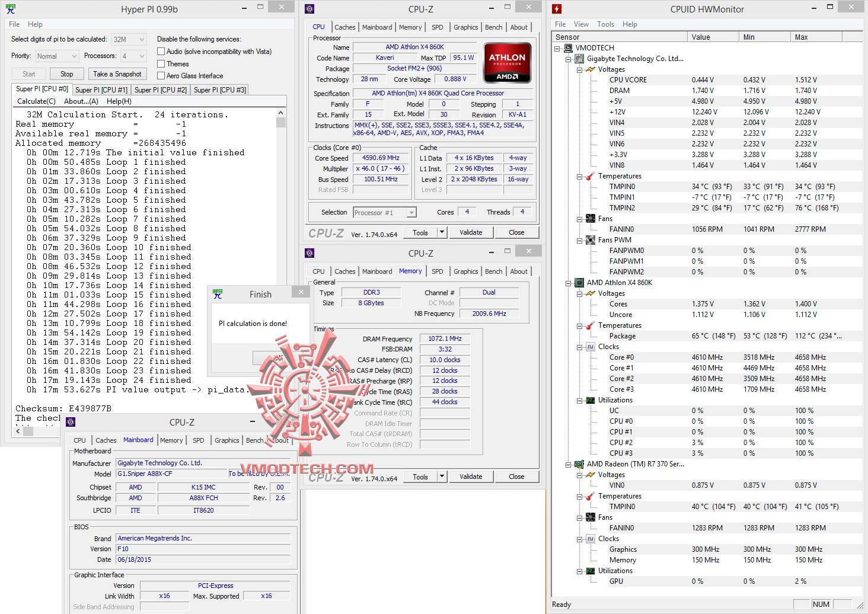
Task: Open the About...(A) menu in Super PI
Action: click(81, 101)
